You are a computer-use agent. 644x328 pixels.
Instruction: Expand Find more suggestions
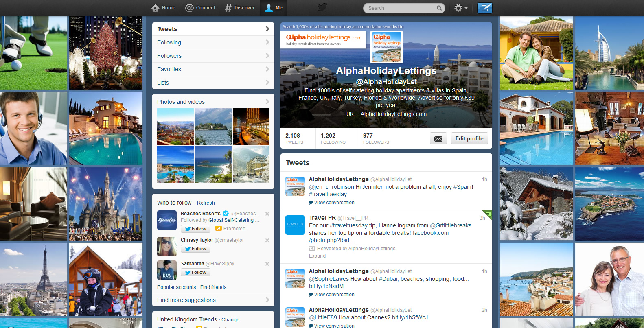(x=213, y=300)
